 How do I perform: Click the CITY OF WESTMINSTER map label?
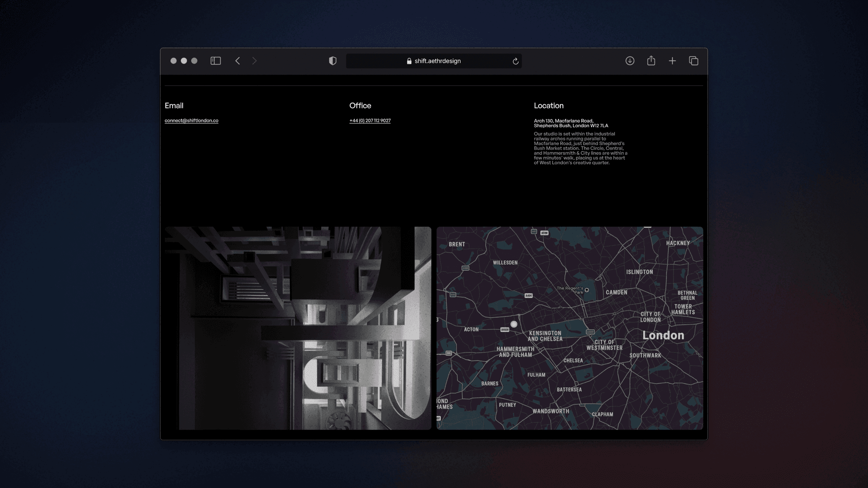pyautogui.click(x=604, y=345)
